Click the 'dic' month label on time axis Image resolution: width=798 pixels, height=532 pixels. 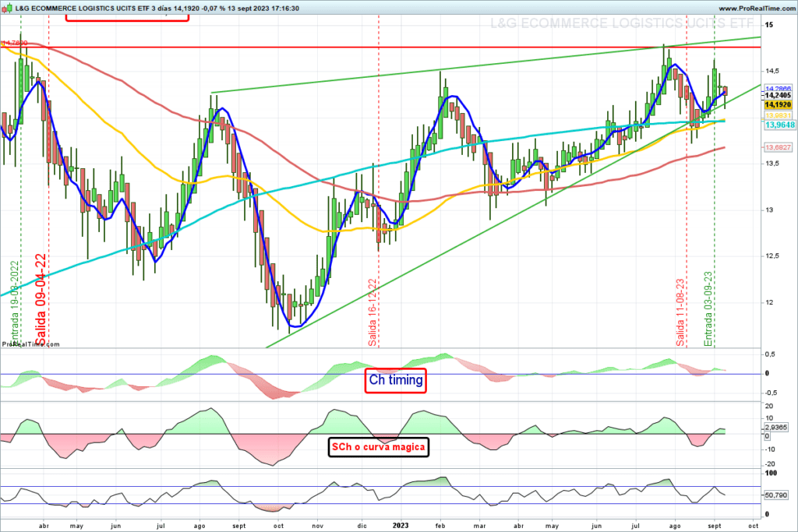[362, 526]
